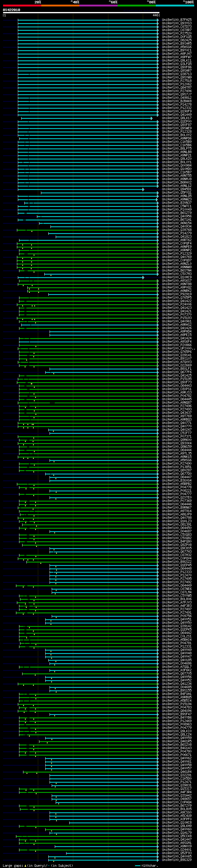Screen dimensions: 197x868
Task: Click the UniRef100_Q93YG3 label
Action: [176, 23]
